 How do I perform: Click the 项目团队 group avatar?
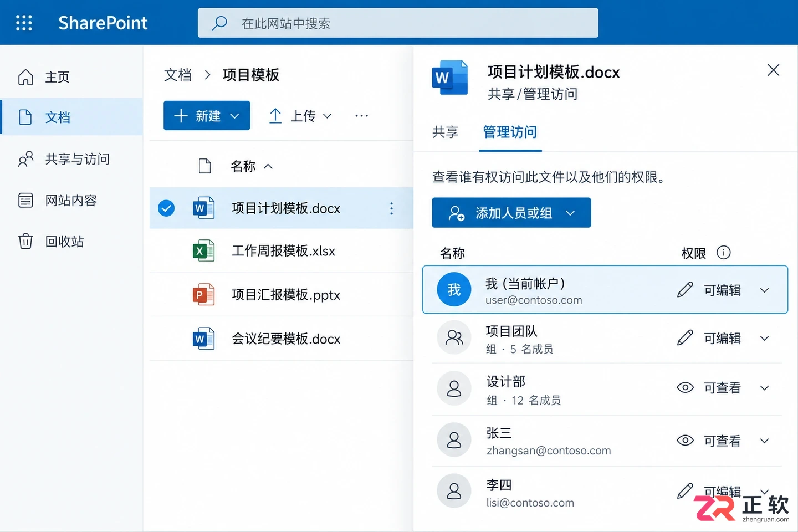click(454, 337)
